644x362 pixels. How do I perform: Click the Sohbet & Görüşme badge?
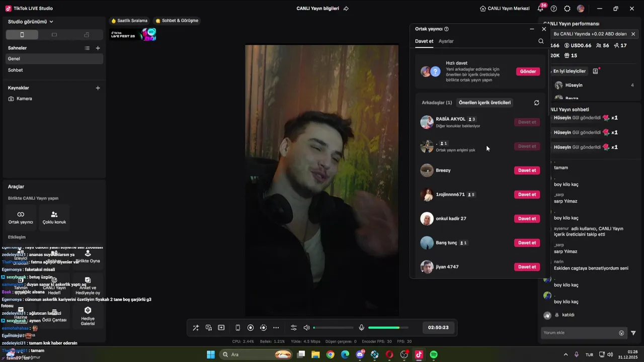[x=177, y=21]
